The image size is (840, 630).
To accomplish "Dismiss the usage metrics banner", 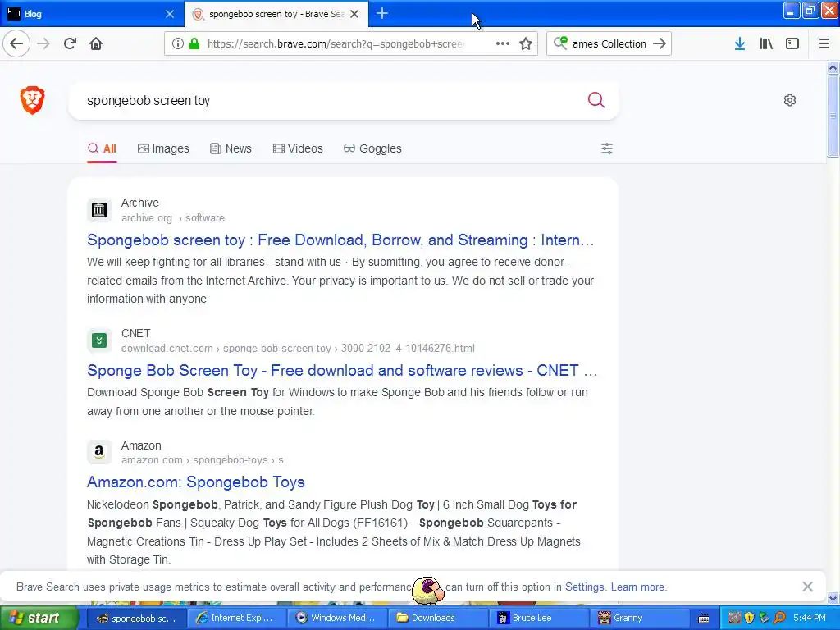I will pyautogui.click(x=807, y=587).
